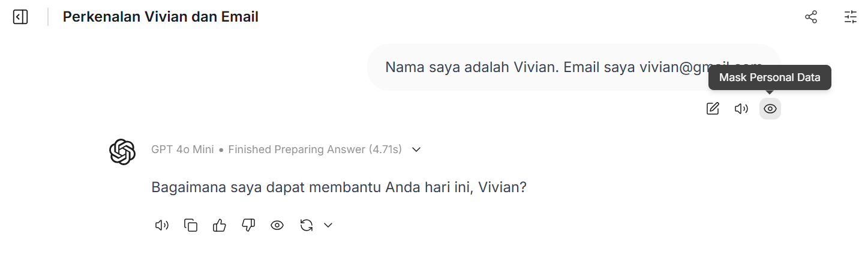Copy the assistant's response
Viewport: 868px width, 254px height.
tap(191, 225)
